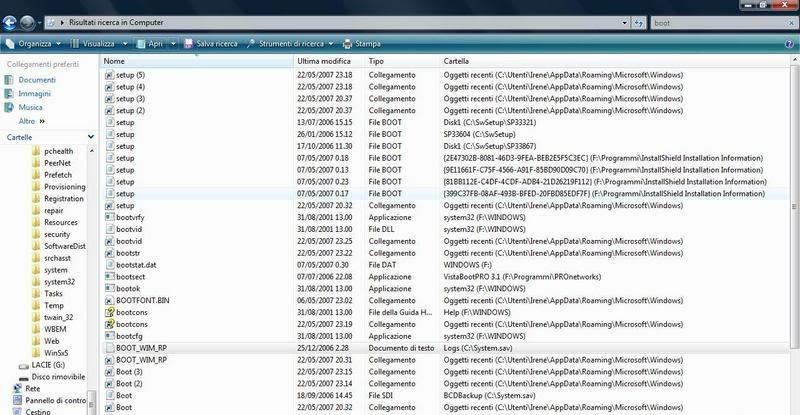Select BOOT_WIM_RP text document icon
800x415 pixels.
(x=109, y=348)
